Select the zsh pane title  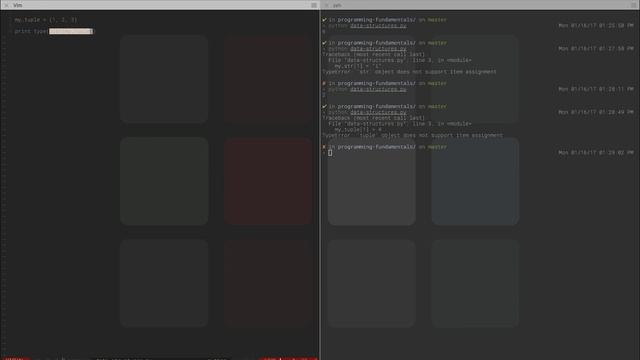click(337, 5)
